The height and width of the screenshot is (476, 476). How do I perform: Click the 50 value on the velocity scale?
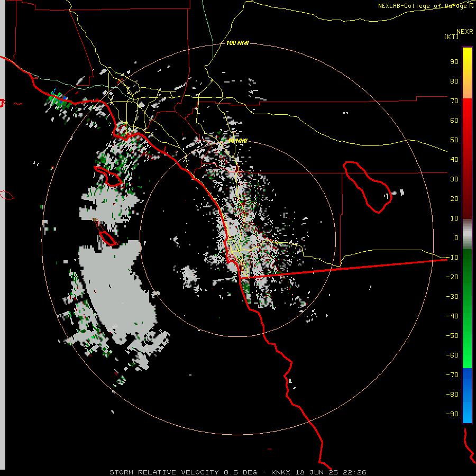pos(454,140)
